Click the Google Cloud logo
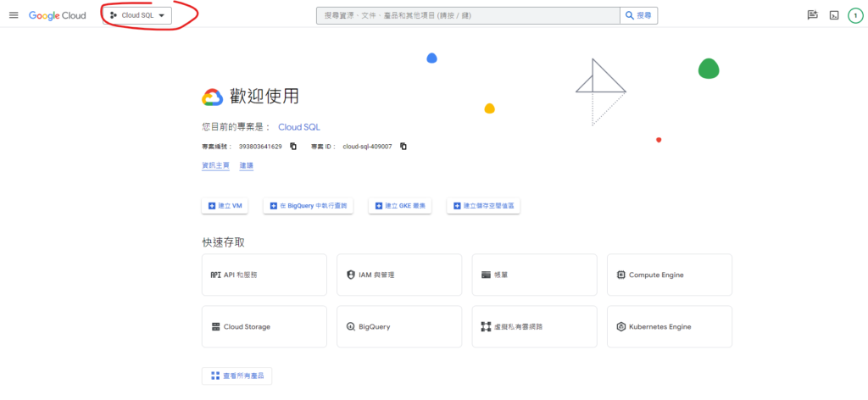 [x=58, y=15]
